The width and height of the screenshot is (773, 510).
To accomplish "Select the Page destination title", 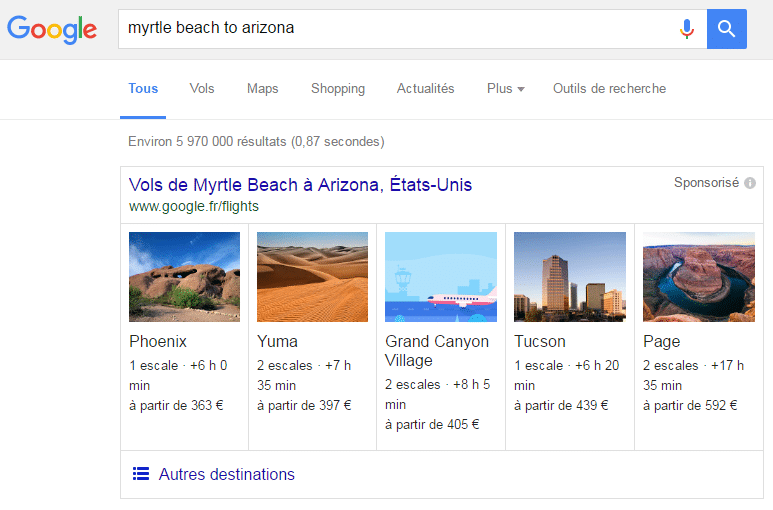I will pos(662,342).
